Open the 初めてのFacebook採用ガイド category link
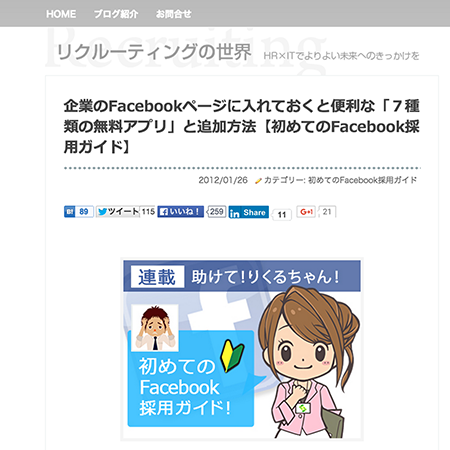The width and height of the screenshot is (450, 450). tap(362, 180)
